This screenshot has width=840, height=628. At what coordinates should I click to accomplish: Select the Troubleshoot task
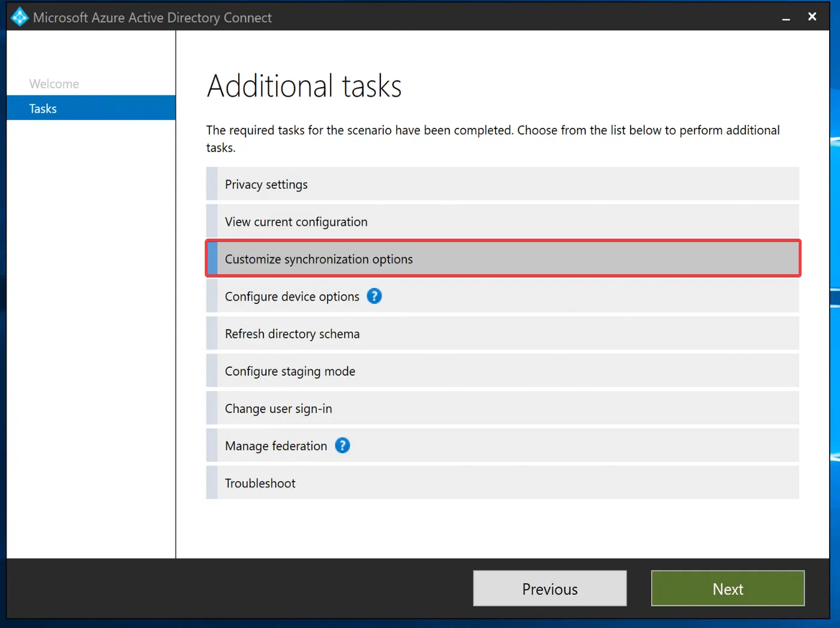[x=503, y=483]
